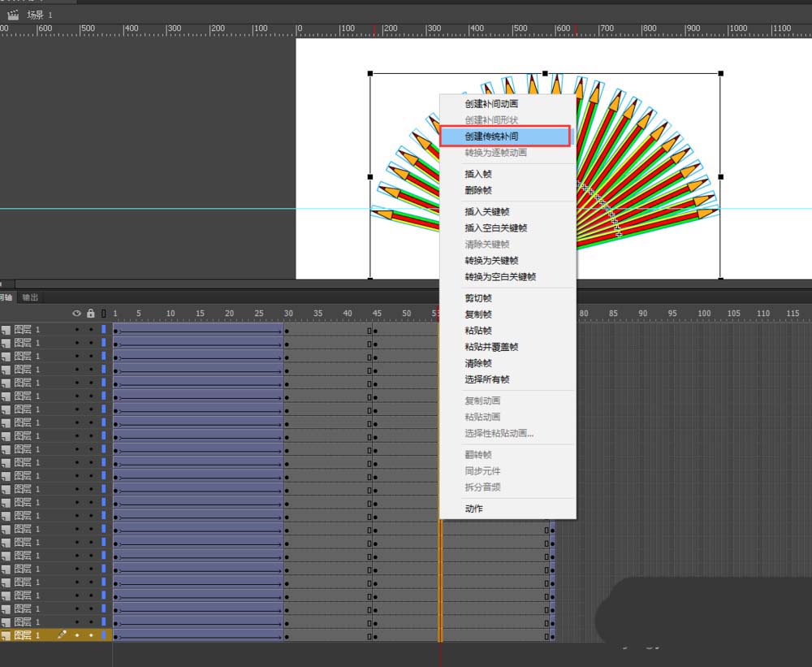Image resolution: width=812 pixels, height=667 pixels.
Task: Toggle the visibility dot on the highlighted layer
Action: tap(77, 635)
